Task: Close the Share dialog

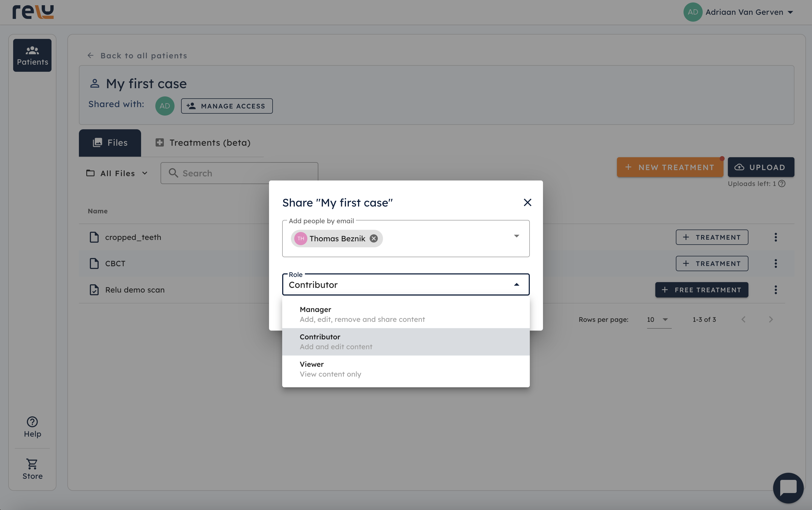Action: [527, 202]
